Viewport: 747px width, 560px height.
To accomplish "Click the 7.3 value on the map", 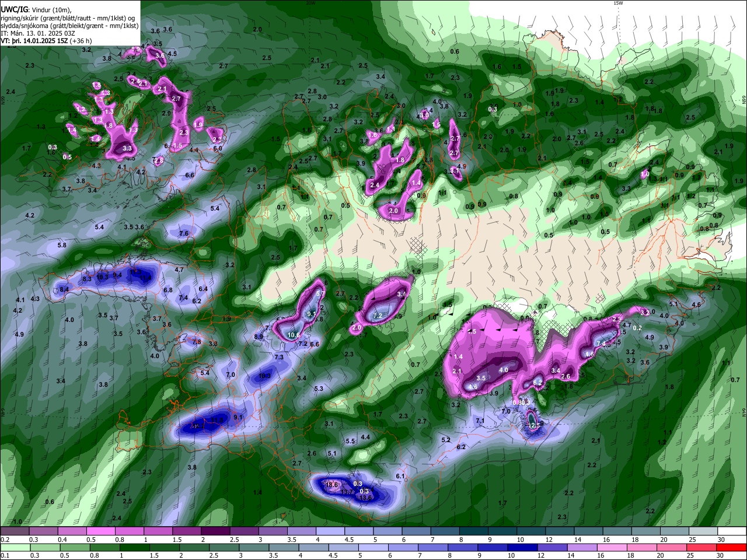I will 279,357.
